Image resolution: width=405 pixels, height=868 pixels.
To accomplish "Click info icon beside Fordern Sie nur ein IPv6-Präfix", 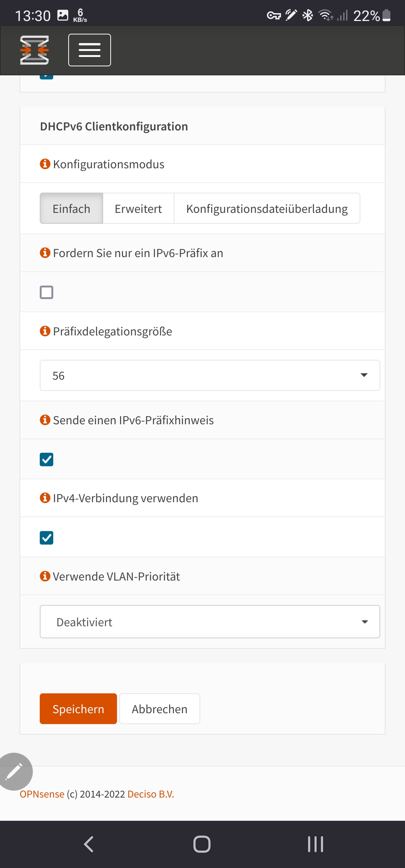I will 45,253.
